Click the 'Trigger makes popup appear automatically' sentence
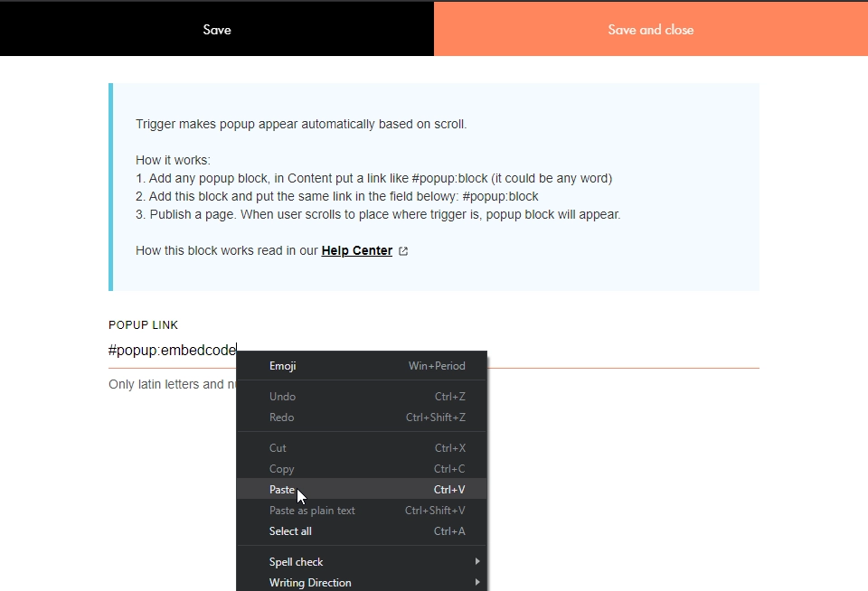 [x=301, y=124]
